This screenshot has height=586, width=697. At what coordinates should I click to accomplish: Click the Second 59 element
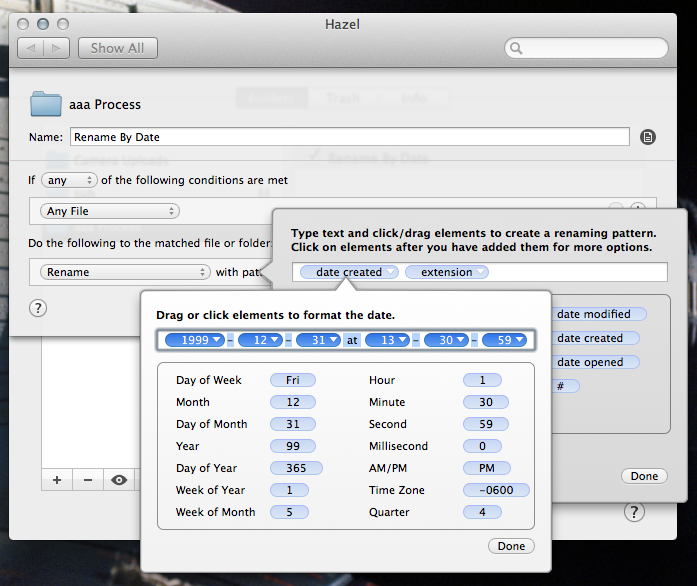pos(486,424)
